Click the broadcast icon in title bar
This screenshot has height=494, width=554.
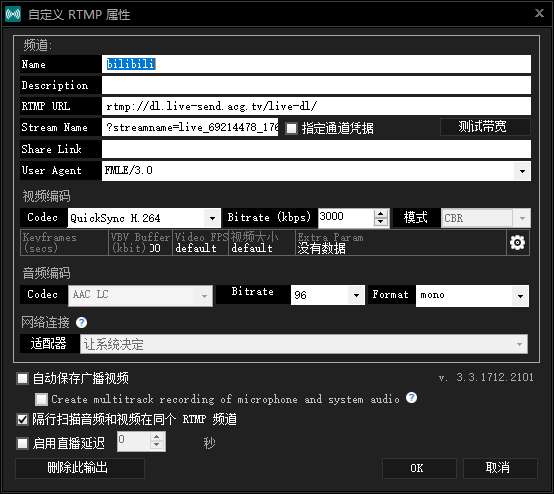coord(13,14)
